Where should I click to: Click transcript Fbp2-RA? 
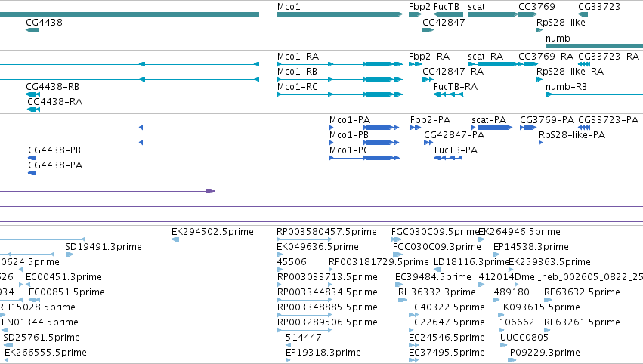point(429,57)
